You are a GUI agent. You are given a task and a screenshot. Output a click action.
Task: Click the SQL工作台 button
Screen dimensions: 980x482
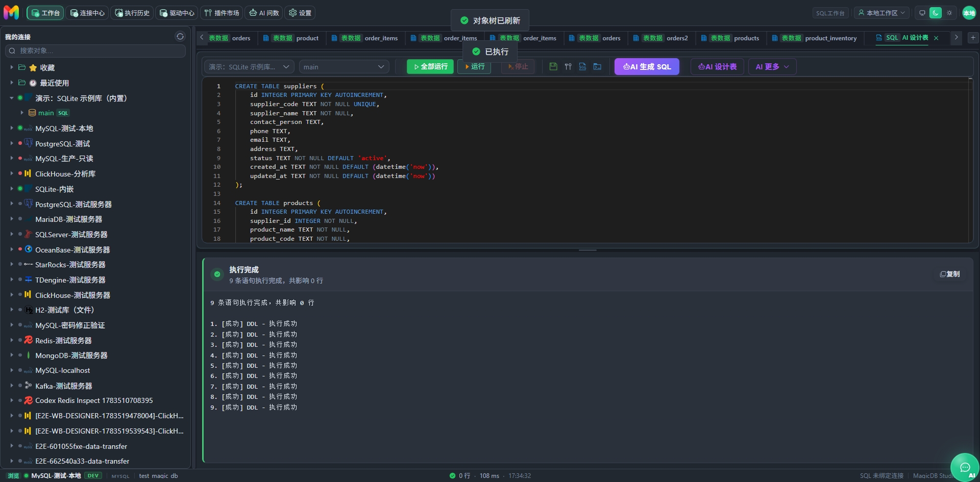(830, 13)
